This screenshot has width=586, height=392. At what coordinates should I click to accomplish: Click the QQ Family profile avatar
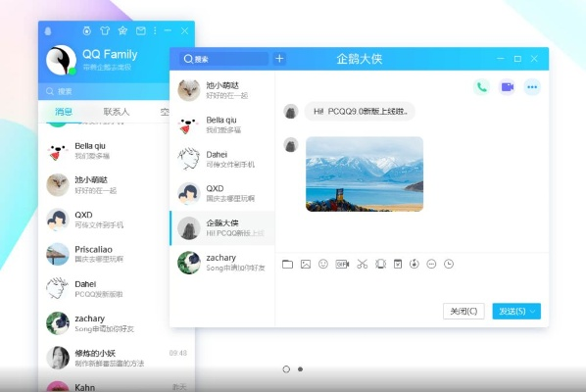pyautogui.click(x=61, y=60)
